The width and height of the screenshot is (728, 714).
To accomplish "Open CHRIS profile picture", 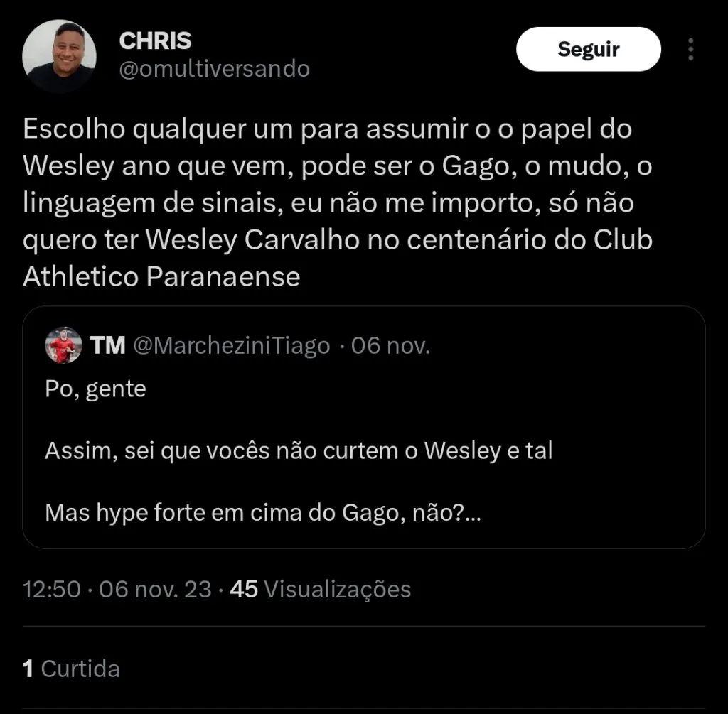I will tap(59, 56).
